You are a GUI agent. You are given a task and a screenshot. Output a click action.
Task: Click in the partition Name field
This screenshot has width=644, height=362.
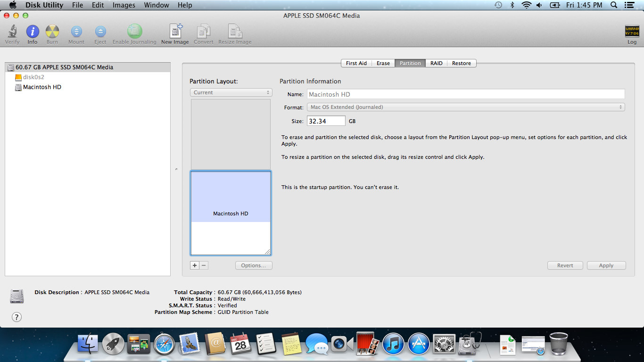pos(466,94)
